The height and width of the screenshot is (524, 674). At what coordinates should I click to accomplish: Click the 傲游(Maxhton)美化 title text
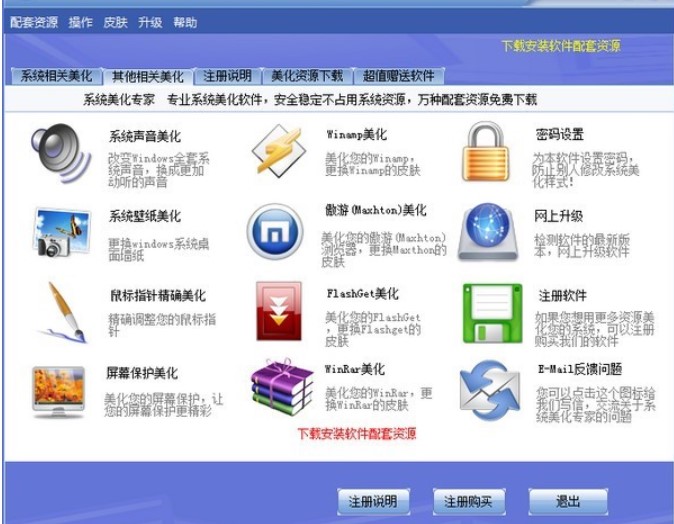click(x=376, y=210)
